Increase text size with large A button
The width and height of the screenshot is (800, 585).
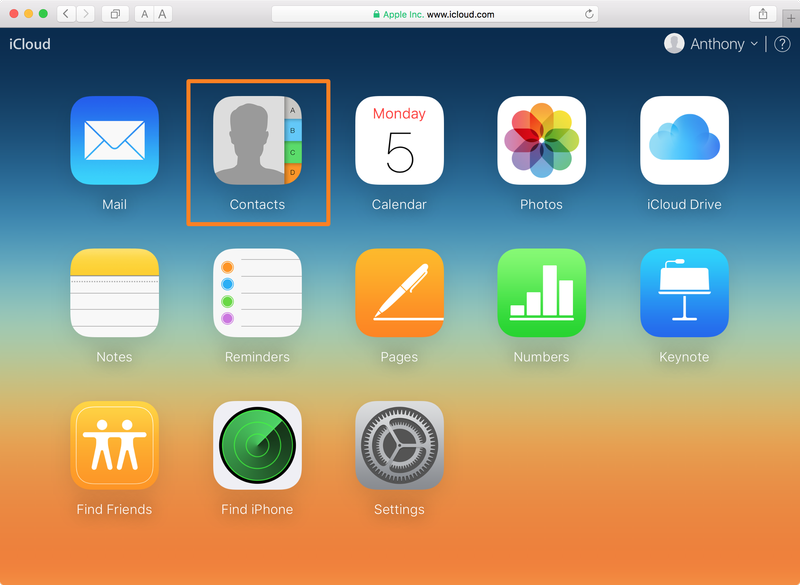(x=162, y=14)
